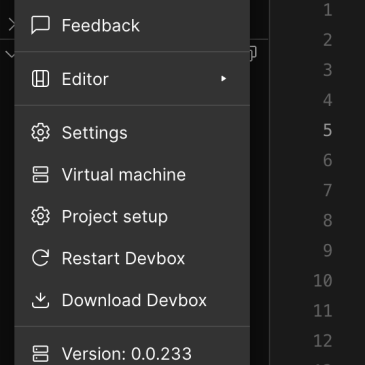Image resolution: width=365 pixels, height=365 pixels.
Task: Expand the Editor submenu arrow
Action: [x=223, y=79]
